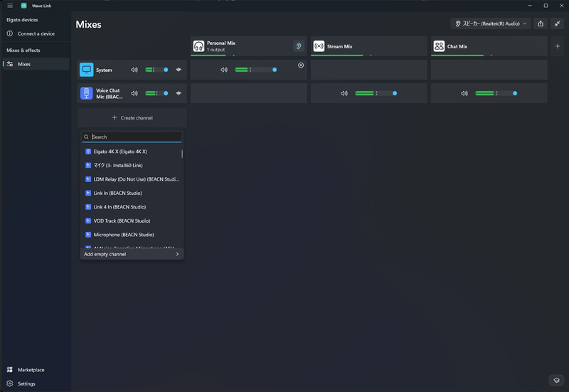Screen dimensions: 569x392
Task: Click the search magnifier icon
Action: (86, 137)
